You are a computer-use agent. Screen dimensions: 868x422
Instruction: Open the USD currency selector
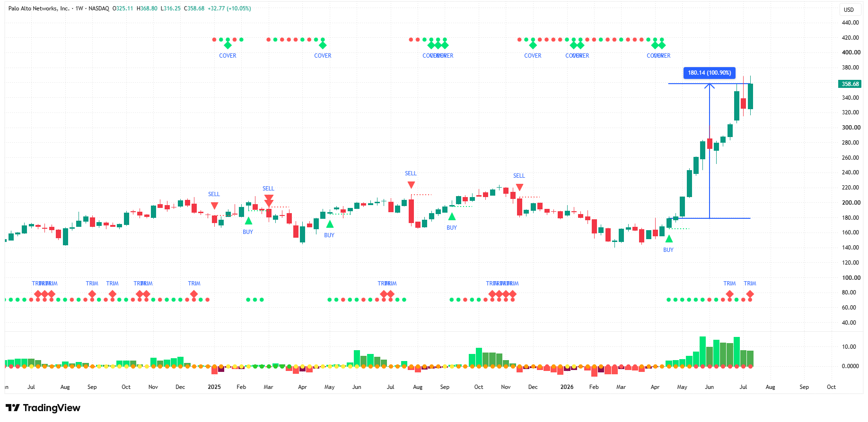coord(849,9)
